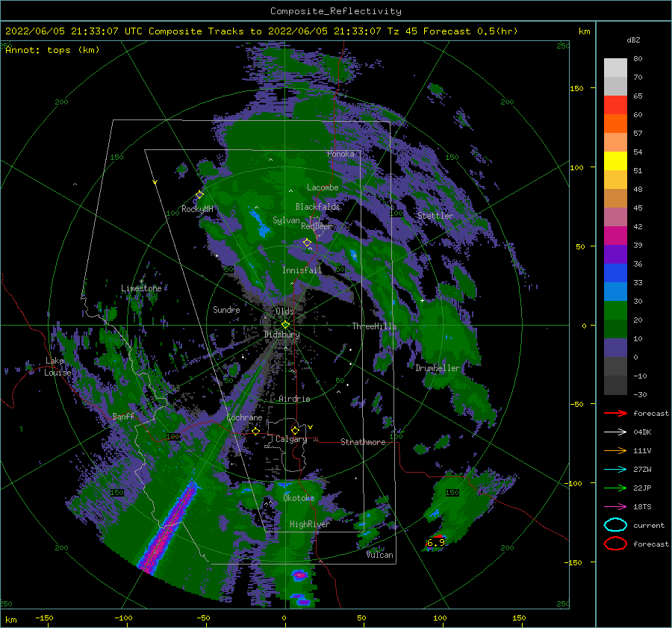
Task: Click the Forecast 0.5(hr) header text
Action: [470, 31]
